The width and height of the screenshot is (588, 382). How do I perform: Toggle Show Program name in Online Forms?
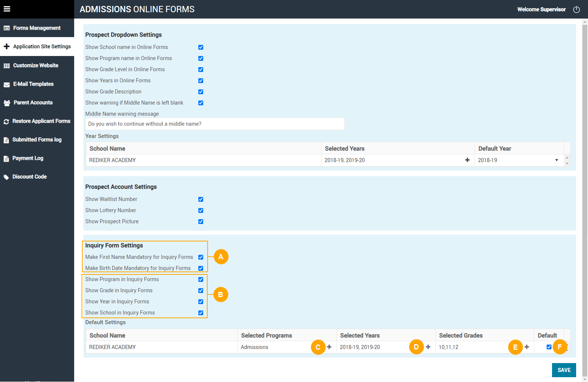pyautogui.click(x=201, y=58)
